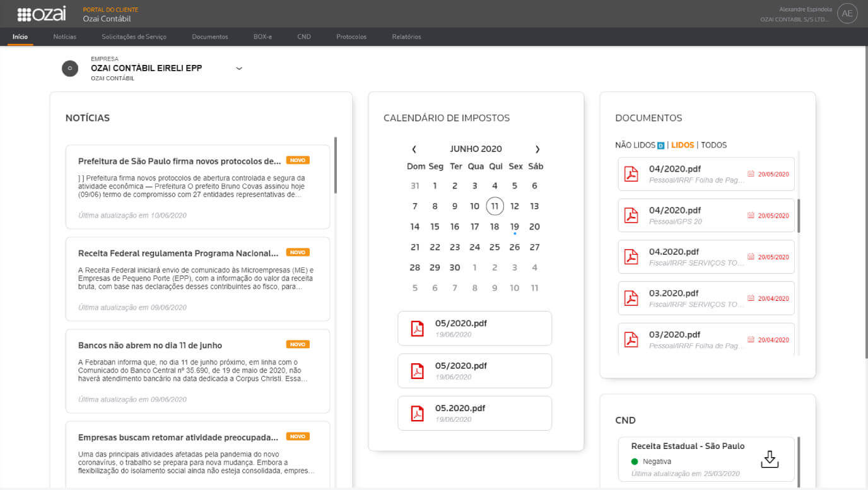Click calendar icon on 03.2020.pdf row
Screen dimensions: 868x490
click(x=751, y=298)
